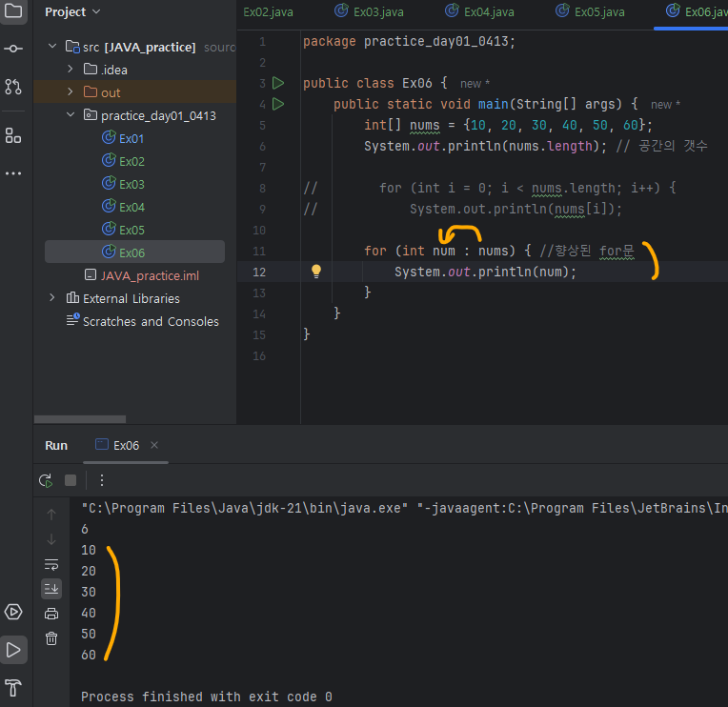
Task: Open the Project view dropdown
Action: point(72,12)
